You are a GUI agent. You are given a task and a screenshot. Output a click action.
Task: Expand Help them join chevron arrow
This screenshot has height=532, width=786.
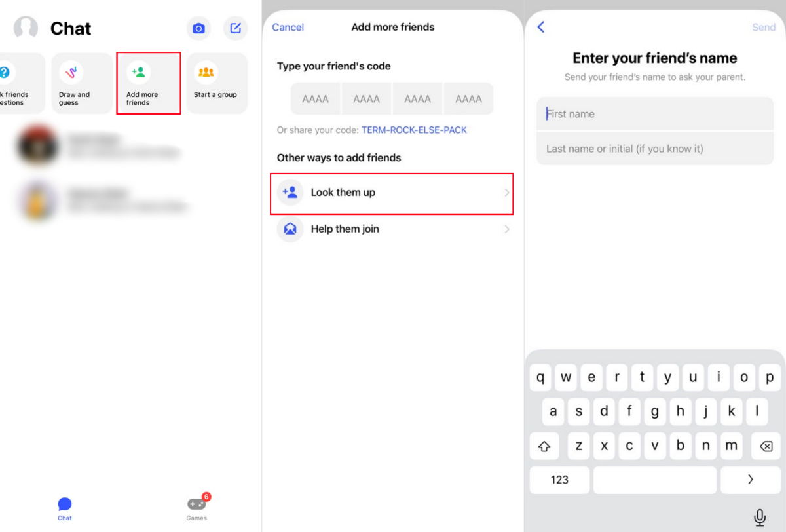click(506, 229)
